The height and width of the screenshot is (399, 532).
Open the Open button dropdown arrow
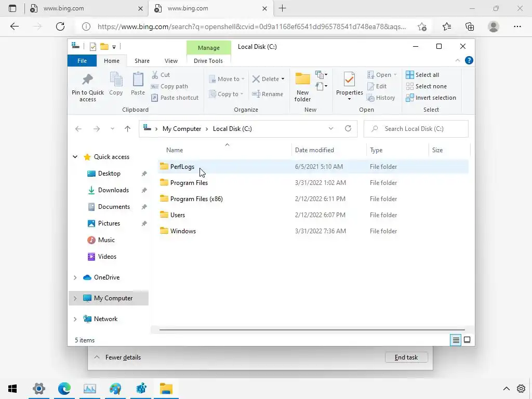[395, 75]
